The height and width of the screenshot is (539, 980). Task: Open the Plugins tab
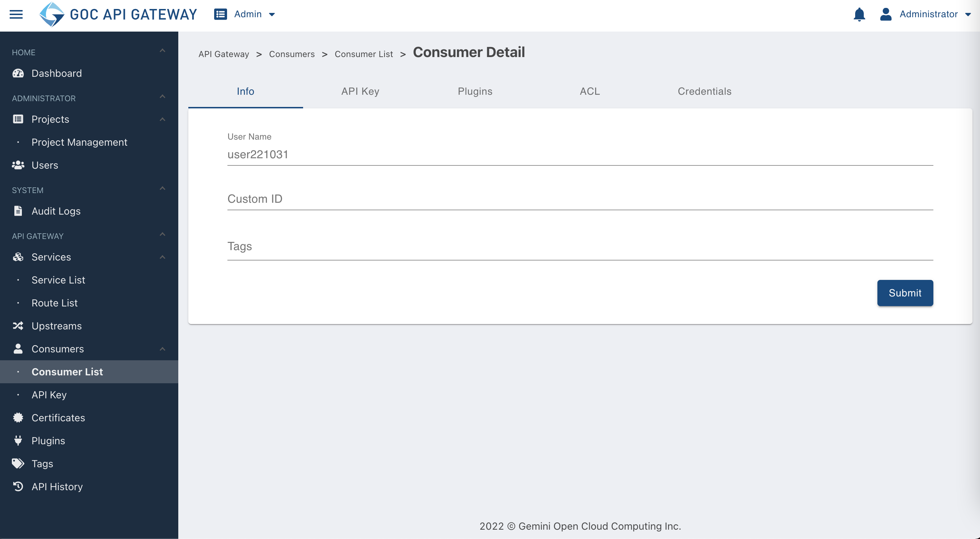pos(475,92)
